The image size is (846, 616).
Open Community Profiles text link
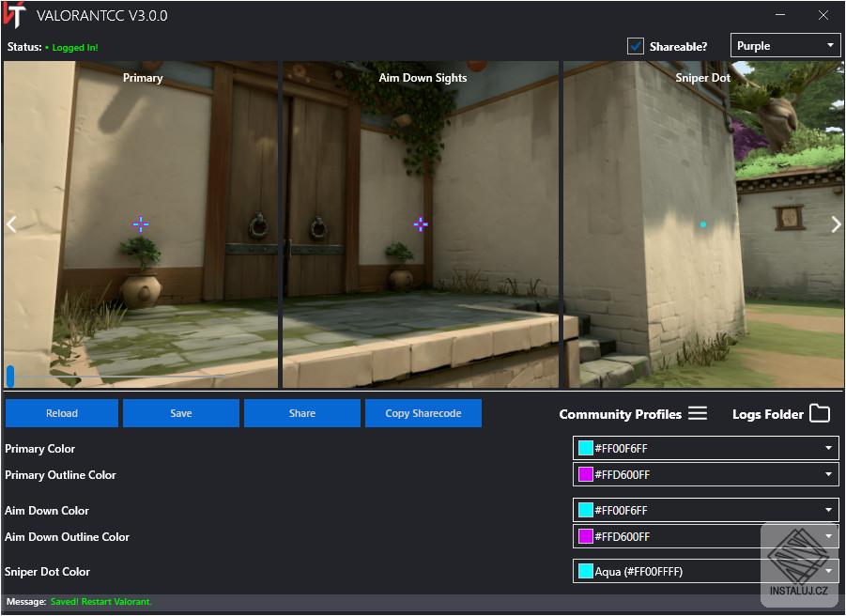(x=620, y=414)
